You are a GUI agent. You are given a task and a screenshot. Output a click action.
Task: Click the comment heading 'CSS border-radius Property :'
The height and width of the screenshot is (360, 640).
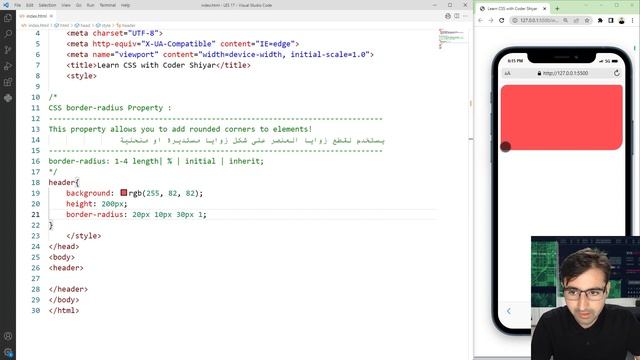[110, 108]
